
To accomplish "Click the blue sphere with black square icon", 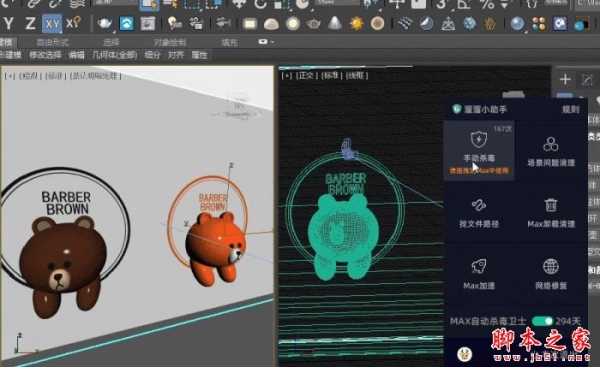I will [x=582, y=24].
